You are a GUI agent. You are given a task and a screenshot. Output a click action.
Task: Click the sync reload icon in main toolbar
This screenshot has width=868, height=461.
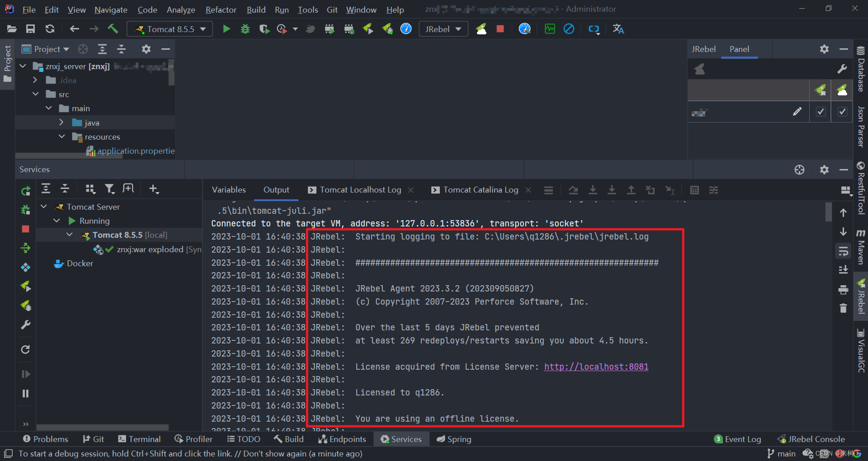pos(50,29)
